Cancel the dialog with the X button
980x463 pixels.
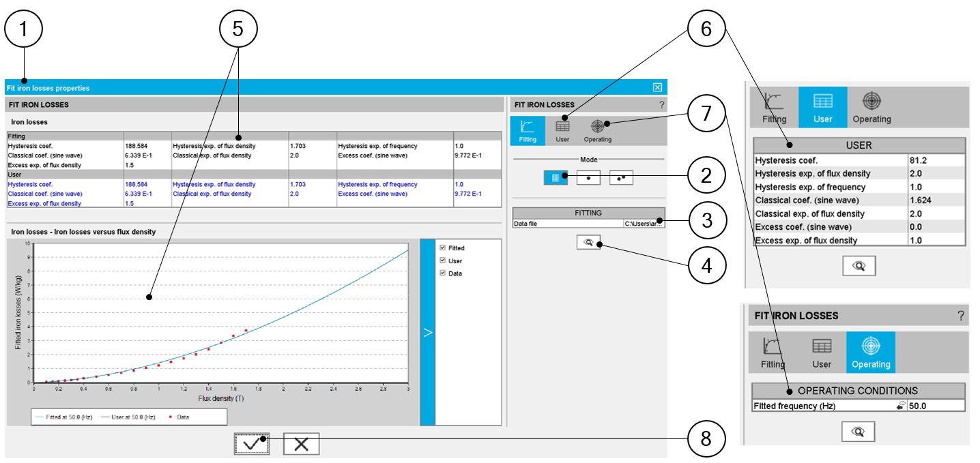(x=301, y=444)
